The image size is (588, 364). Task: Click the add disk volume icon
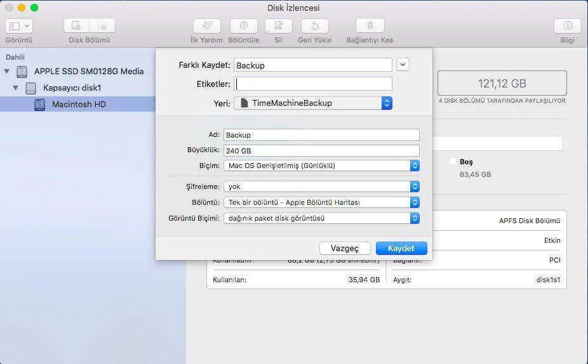pos(76,26)
